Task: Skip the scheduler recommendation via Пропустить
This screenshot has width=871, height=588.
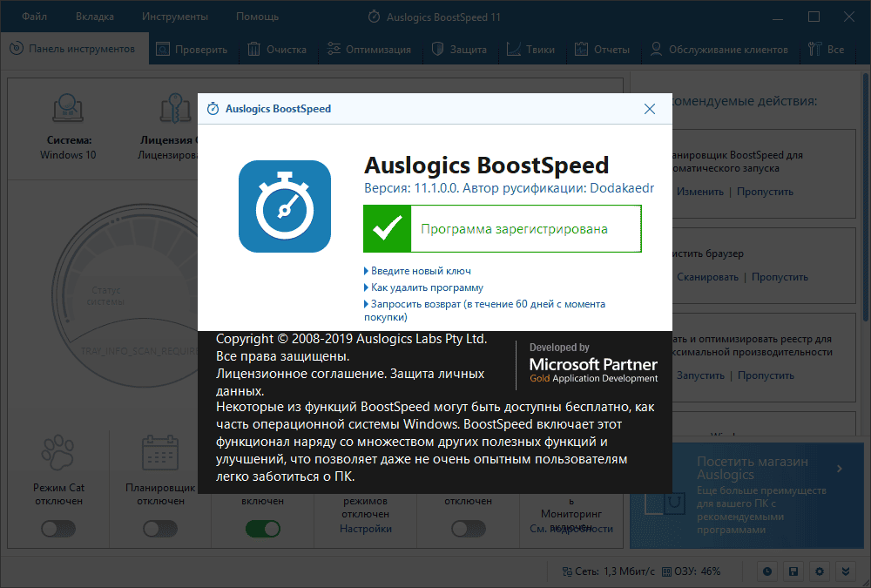Action: (765, 192)
